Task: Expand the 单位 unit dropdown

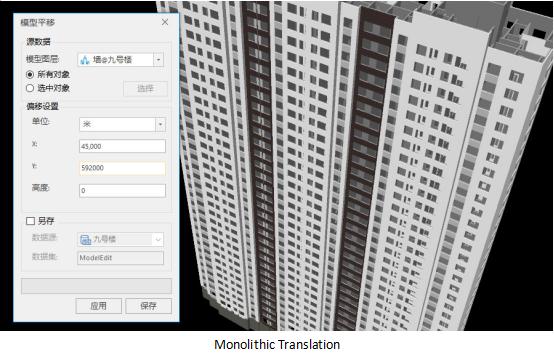Action: pyautogui.click(x=160, y=124)
